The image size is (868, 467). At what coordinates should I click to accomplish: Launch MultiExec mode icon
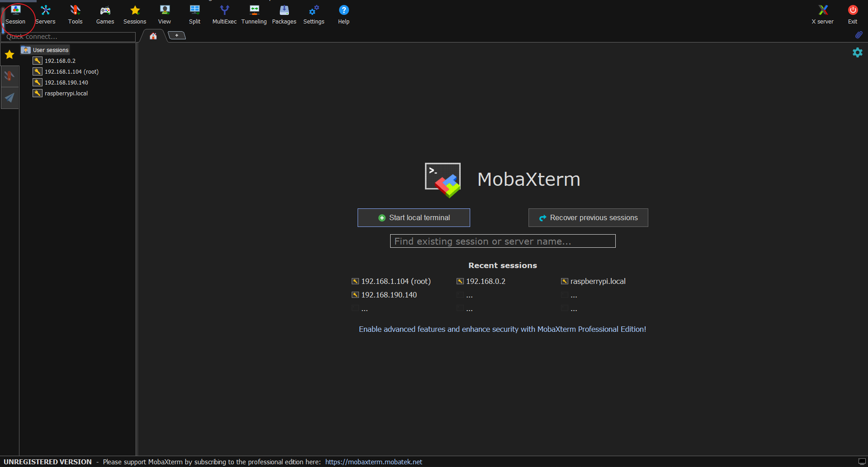224,14
